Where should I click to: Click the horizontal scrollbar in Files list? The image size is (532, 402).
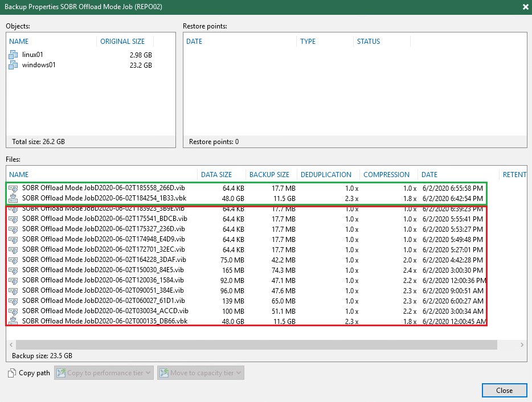coord(256,344)
